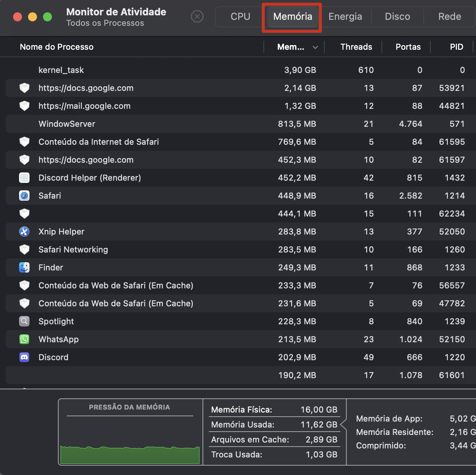Select the kernel_task process row
Image resolution: width=476 pixels, height=475 pixels.
(149, 70)
